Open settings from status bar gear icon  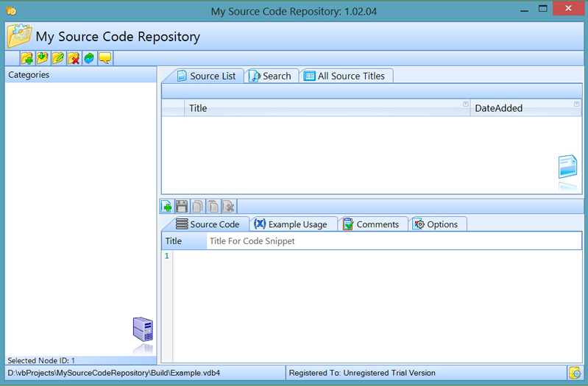pyautogui.click(x=575, y=373)
